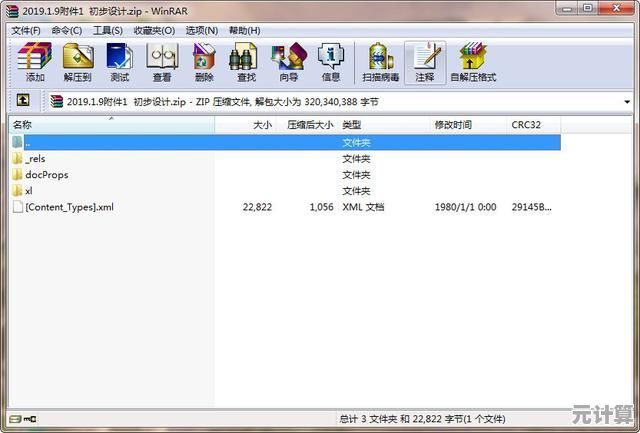This screenshot has width=640, height=433.
Task: Open the 查找 (Find) binoculars tool
Action: [x=246, y=62]
